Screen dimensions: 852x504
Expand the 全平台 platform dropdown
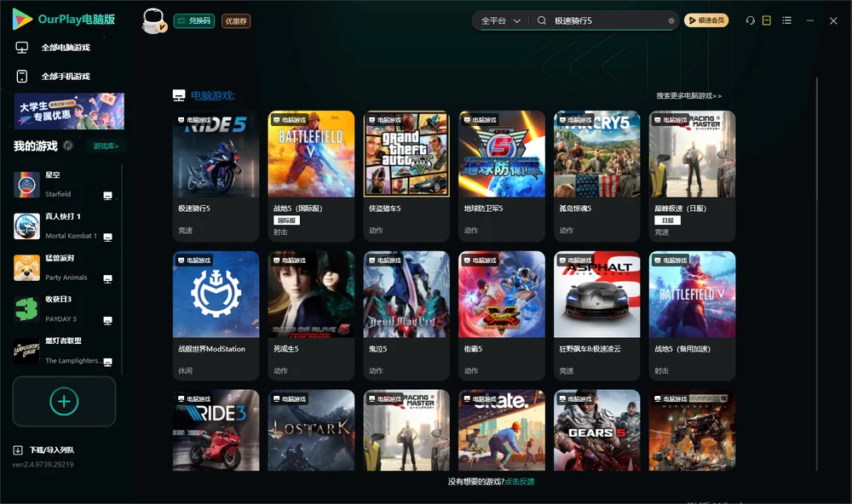click(500, 20)
